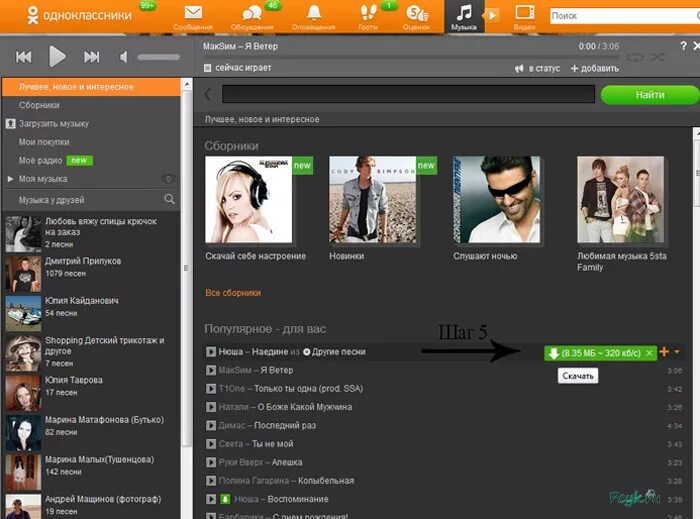Open dropdown arrow next to plus icon
This screenshot has height=519, width=700.
pos(677,352)
